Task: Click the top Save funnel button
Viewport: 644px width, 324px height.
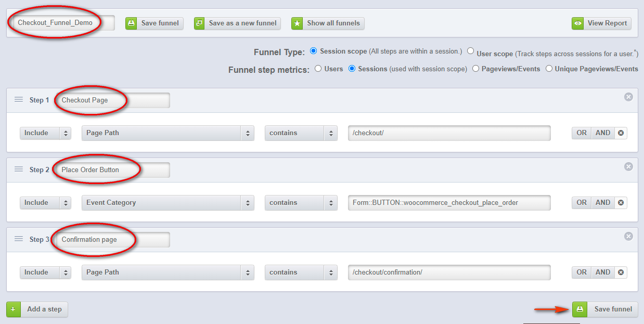Action: [154, 23]
